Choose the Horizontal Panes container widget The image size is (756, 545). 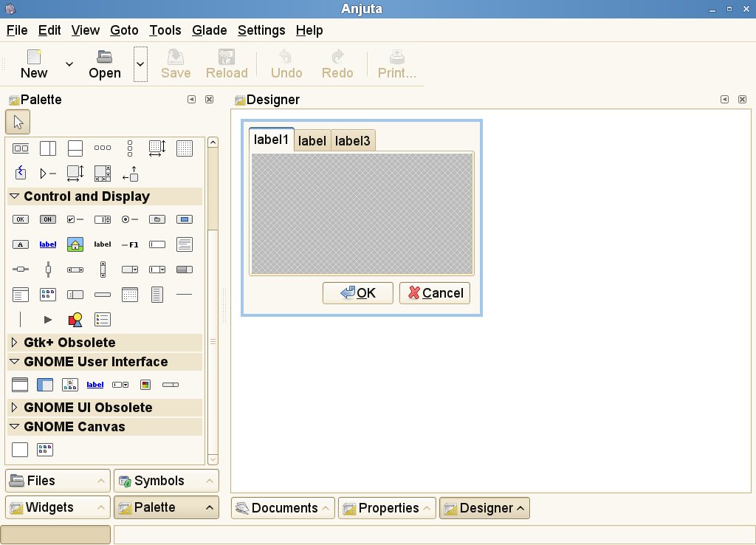coord(48,148)
